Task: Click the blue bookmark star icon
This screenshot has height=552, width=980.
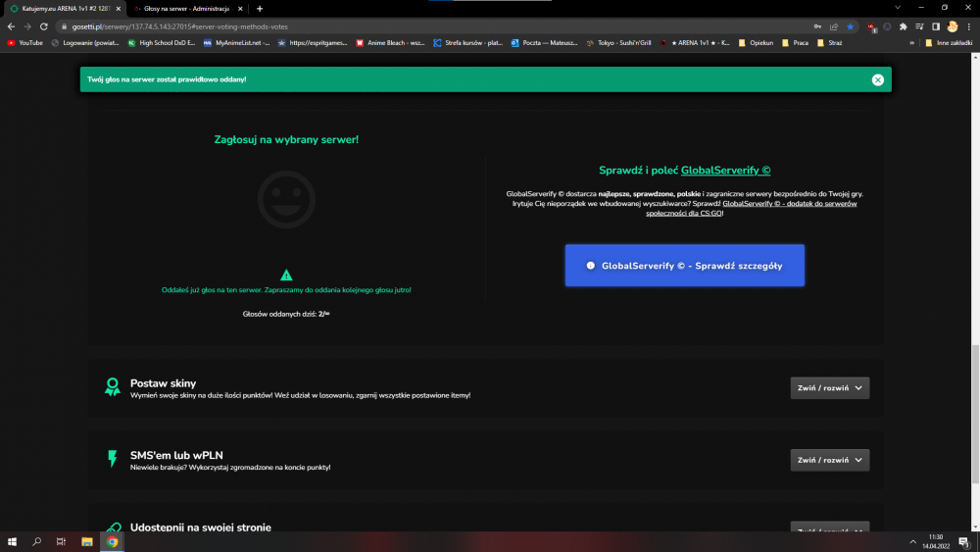Action: click(x=850, y=26)
